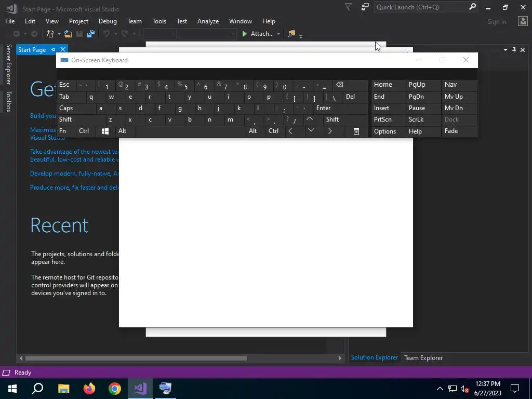Click the Quick Launch magnifier icon
Viewport: 532px width, 399px height.
click(x=472, y=7)
